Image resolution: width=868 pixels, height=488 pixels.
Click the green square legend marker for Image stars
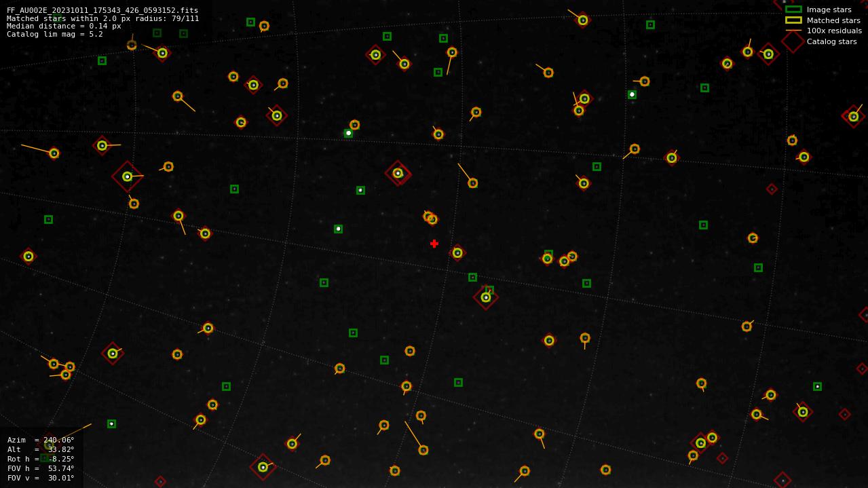tap(793, 10)
